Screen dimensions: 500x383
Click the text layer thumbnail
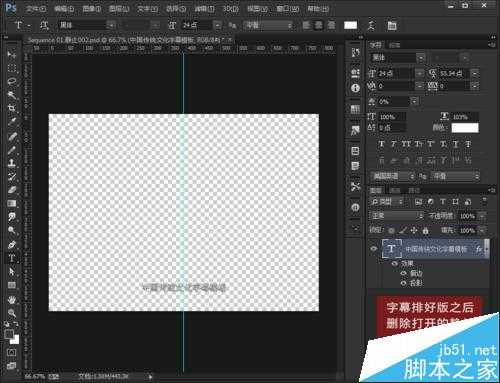point(392,249)
